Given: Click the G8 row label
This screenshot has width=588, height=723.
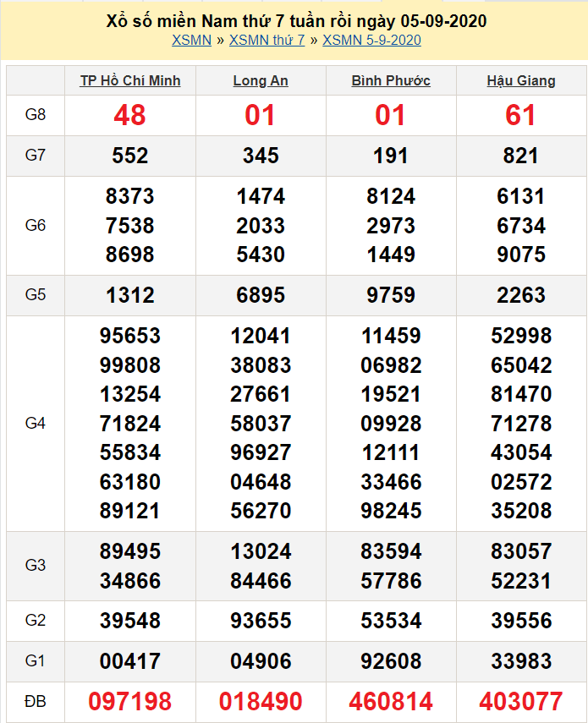Looking at the screenshot, I should (x=36, y=115).
